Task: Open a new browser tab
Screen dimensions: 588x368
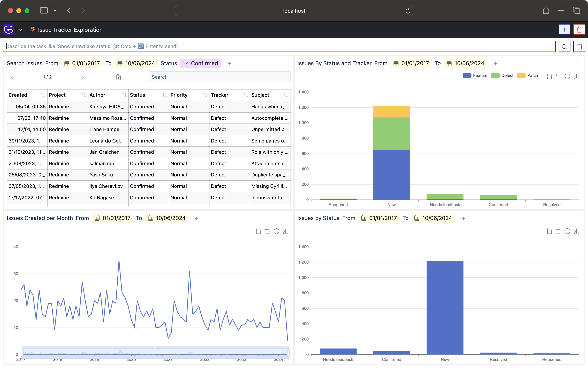Action: coord(561,10)
